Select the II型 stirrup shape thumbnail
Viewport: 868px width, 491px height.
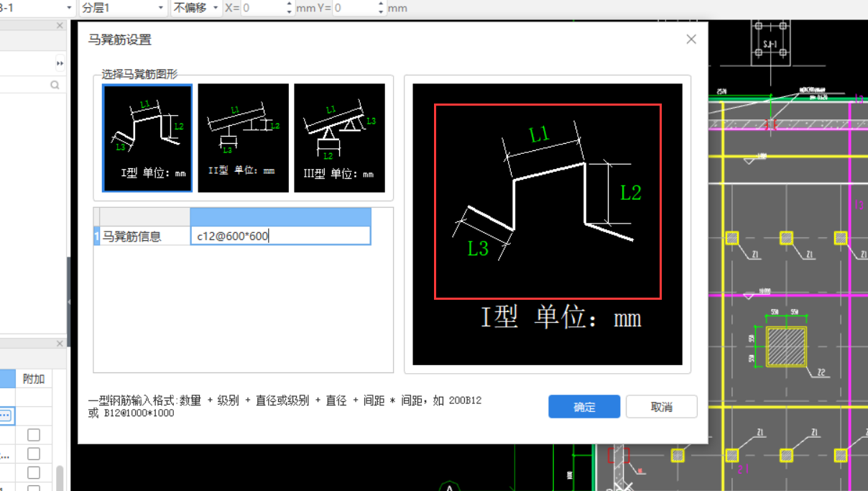pos(244,138)
